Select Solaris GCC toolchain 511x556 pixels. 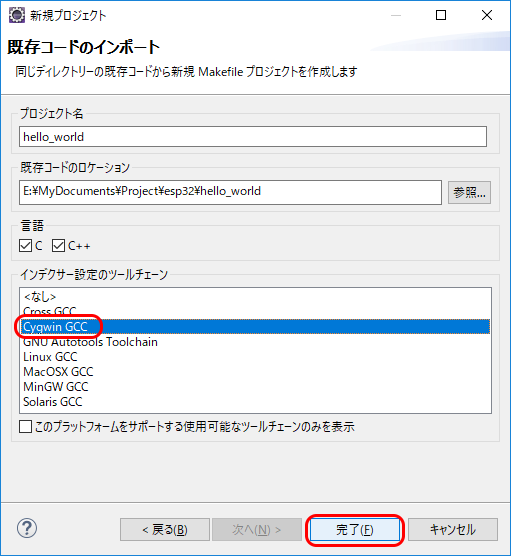[x=255, y=402]
